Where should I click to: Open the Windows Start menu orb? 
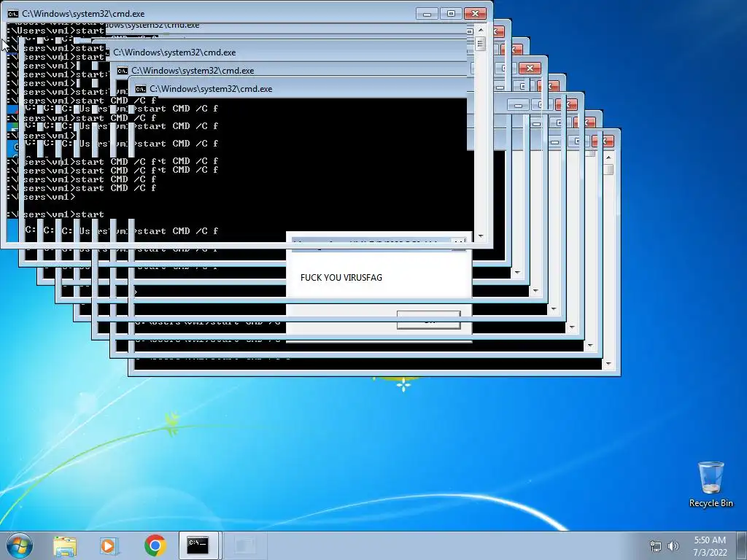click(x=20, y=545)
